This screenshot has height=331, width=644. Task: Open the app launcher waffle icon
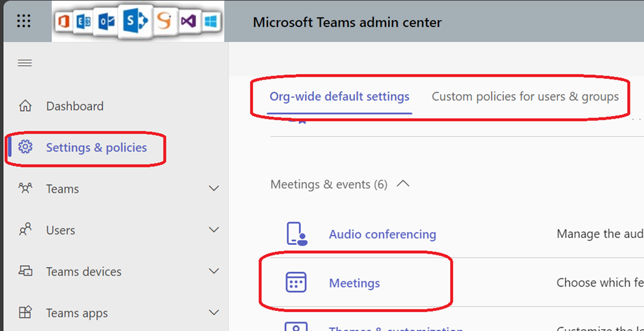[x=23, y=21]
